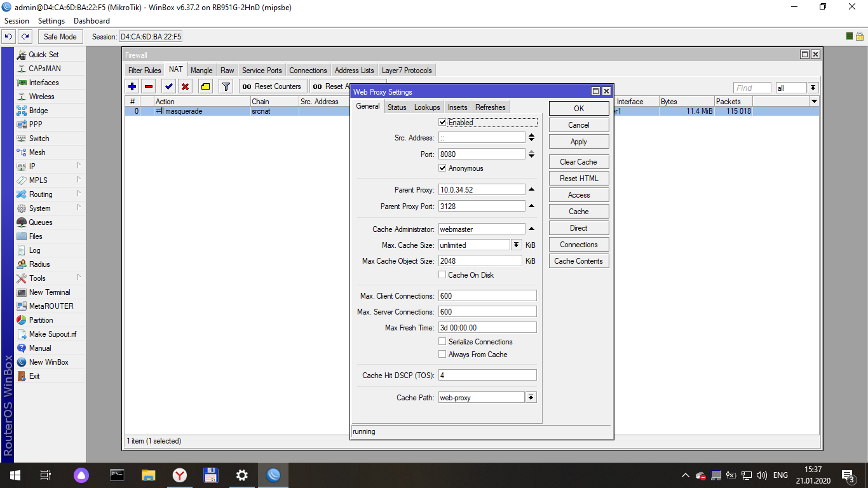Toggle the Anonymous checkbox

pyautogui.click(x=443, y=168)
